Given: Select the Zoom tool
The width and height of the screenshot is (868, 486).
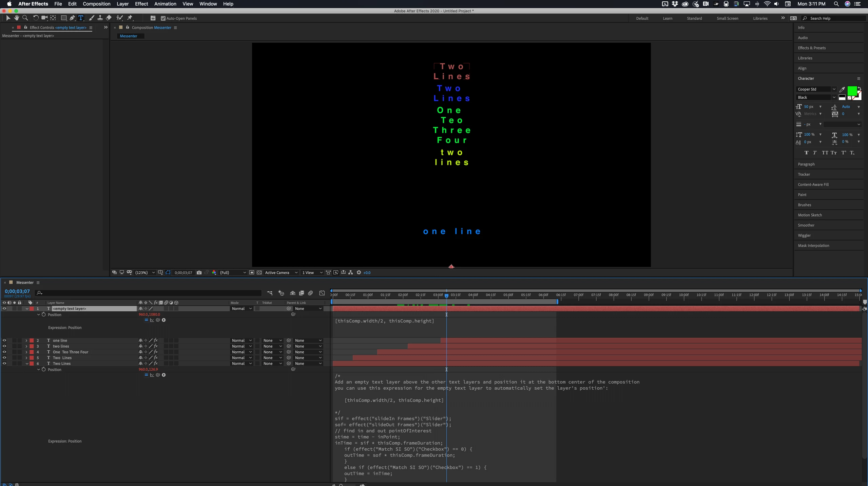Looking at the screenshot, I should coord(25,18).
